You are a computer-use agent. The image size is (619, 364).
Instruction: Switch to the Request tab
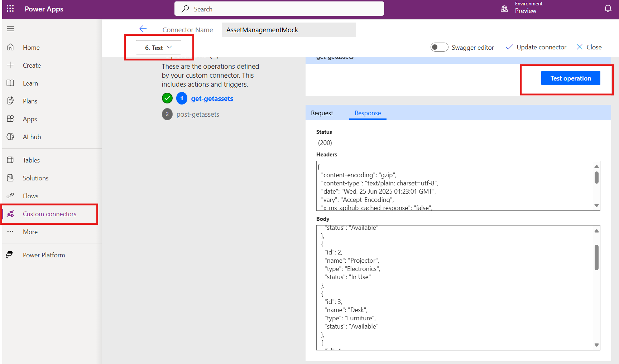[322, 113]
